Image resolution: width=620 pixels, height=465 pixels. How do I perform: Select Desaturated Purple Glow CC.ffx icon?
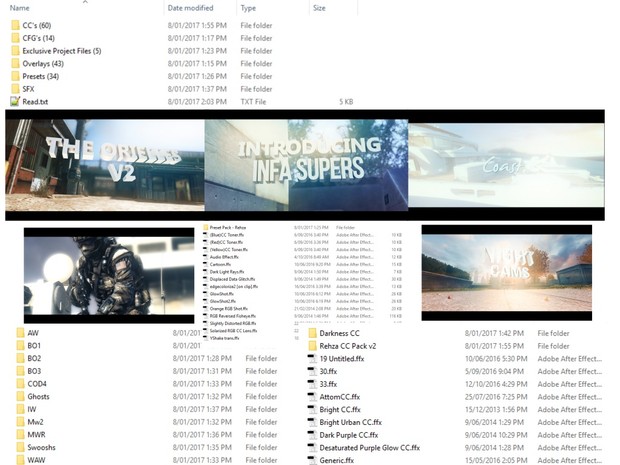click(312, 448)
